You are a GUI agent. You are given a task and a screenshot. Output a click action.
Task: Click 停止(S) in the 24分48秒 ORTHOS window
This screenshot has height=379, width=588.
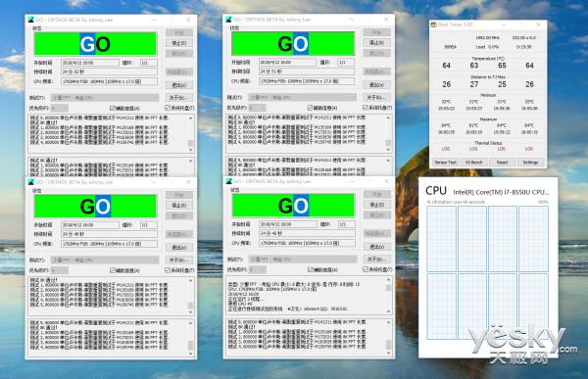coord(179,206)
